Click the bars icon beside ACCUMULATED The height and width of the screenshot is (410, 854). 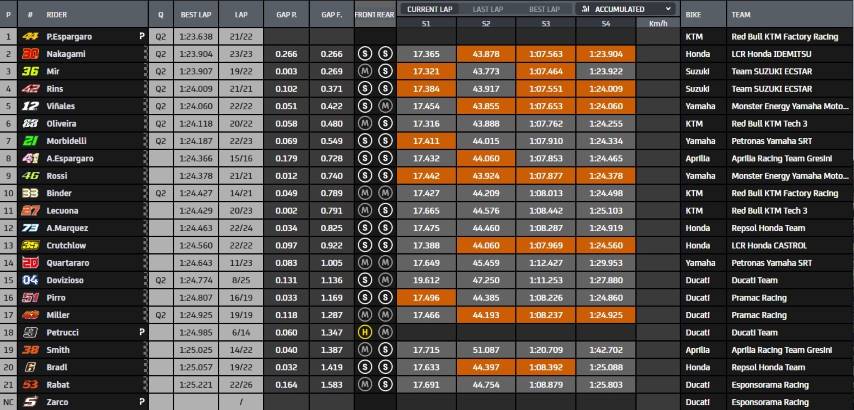(x=585, y=9)
